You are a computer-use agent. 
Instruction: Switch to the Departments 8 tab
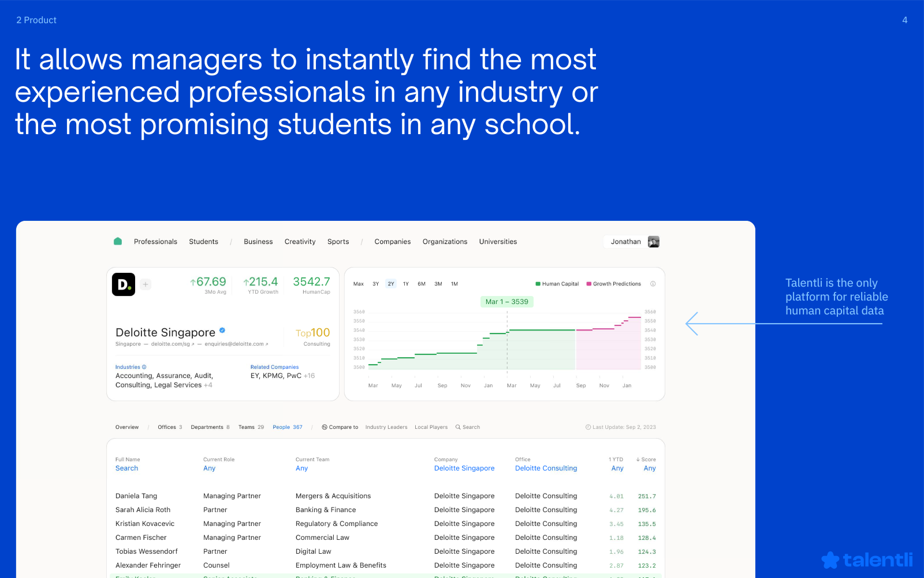(x=210, y=427)
